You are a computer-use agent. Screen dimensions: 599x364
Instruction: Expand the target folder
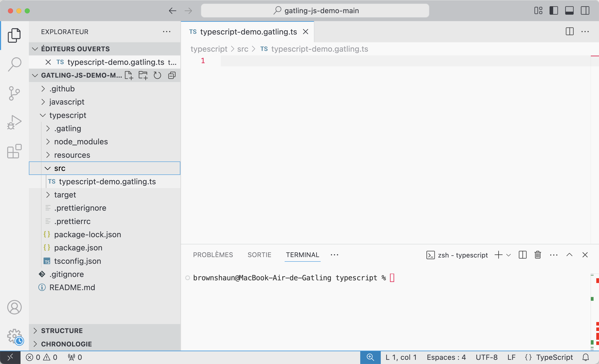point(105,195)
